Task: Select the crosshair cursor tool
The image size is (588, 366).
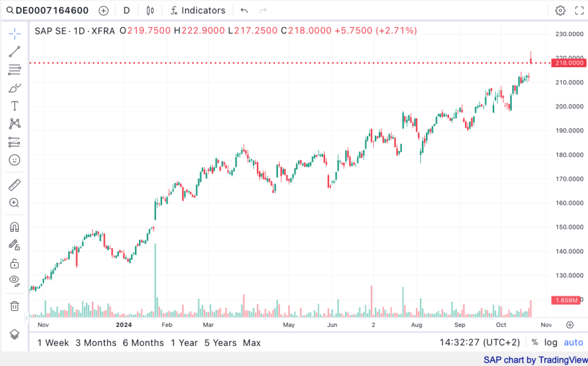Action: [x=14, y=34]
